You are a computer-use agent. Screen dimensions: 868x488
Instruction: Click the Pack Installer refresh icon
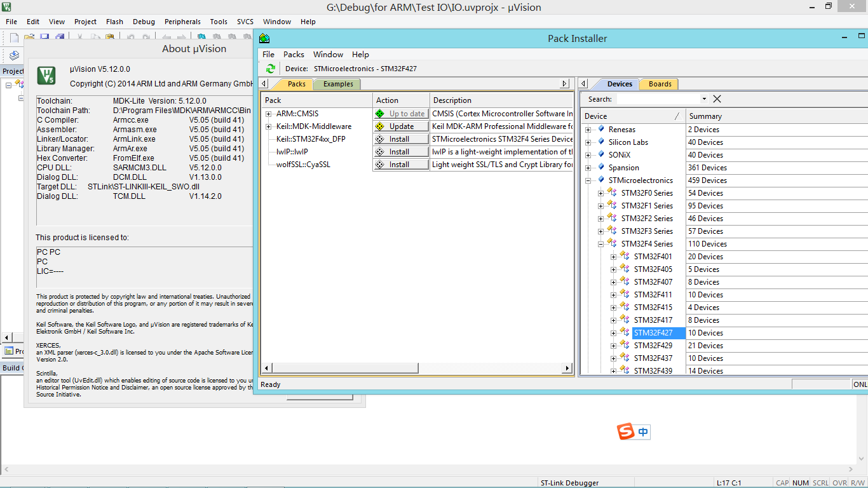(271, 69)
